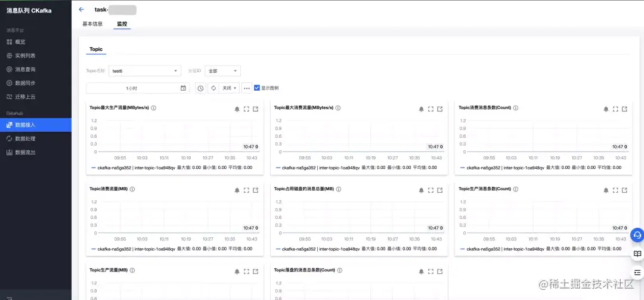Open alarm bell for Topic生产流量(MB) chart
644x300 pixels.
point(237,271)
